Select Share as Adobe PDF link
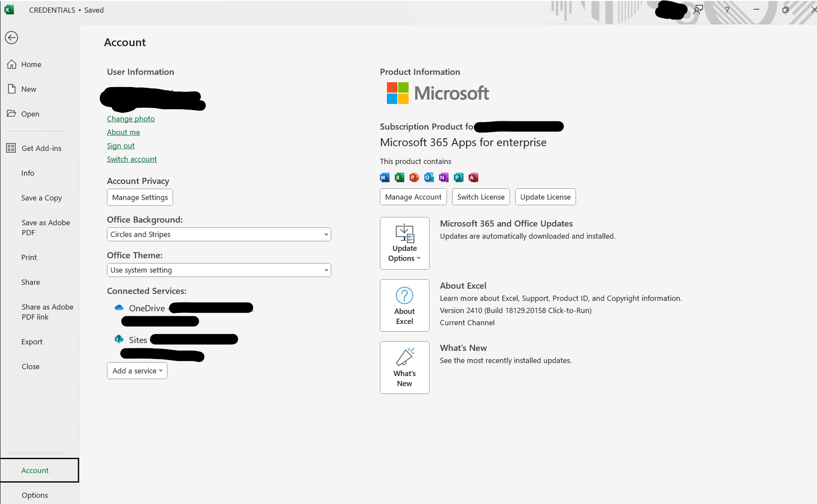Screen dimensions: 817x504 pos(48,312)
